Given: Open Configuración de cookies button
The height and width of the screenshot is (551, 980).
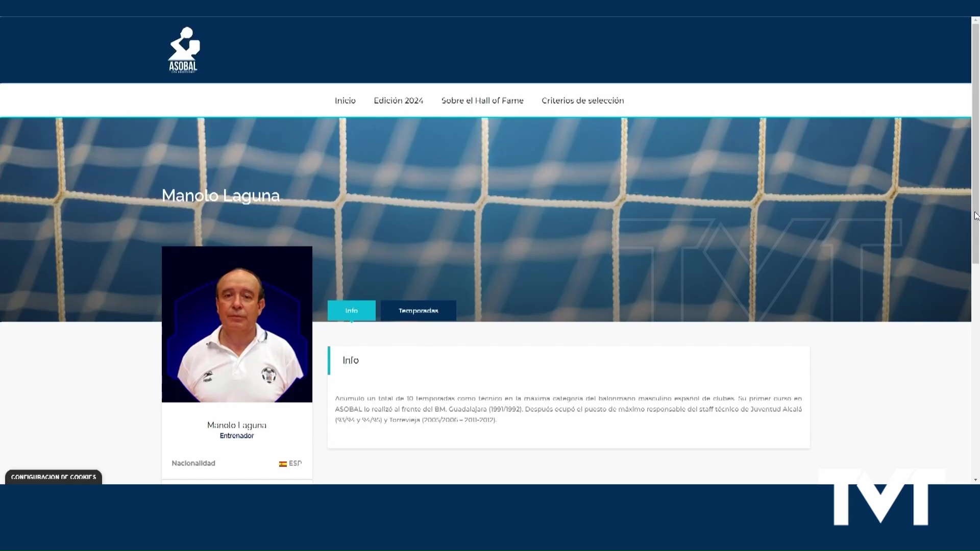Looking at the screenshot, I should [54, 477].
